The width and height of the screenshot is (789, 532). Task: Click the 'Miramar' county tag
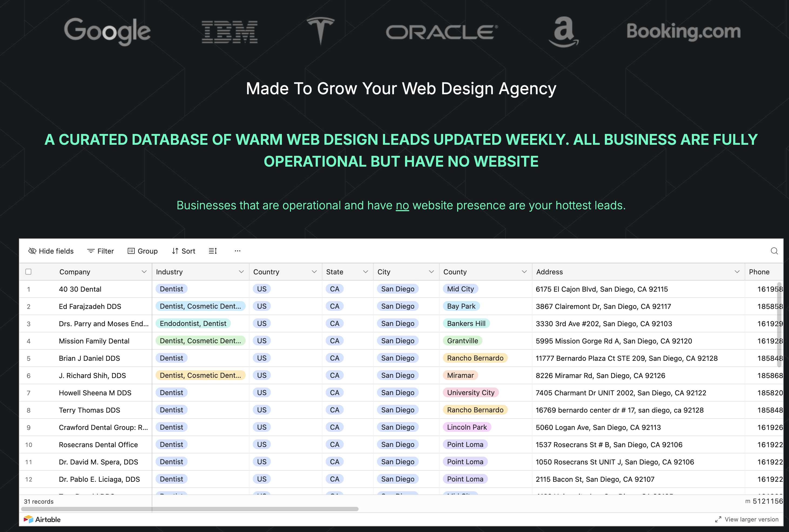[460, 375]
